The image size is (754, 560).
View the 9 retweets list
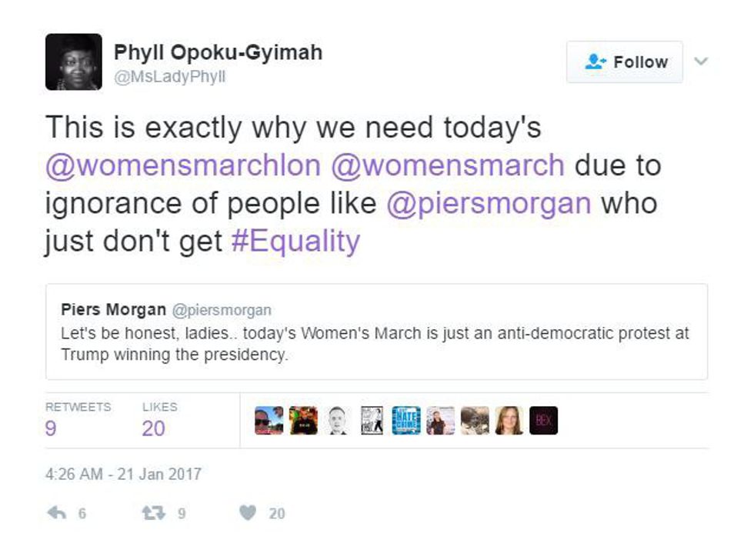(x=51, y=428)
